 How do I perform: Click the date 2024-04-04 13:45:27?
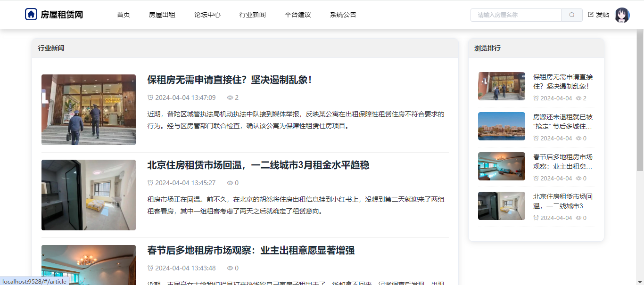click(185, 183)
